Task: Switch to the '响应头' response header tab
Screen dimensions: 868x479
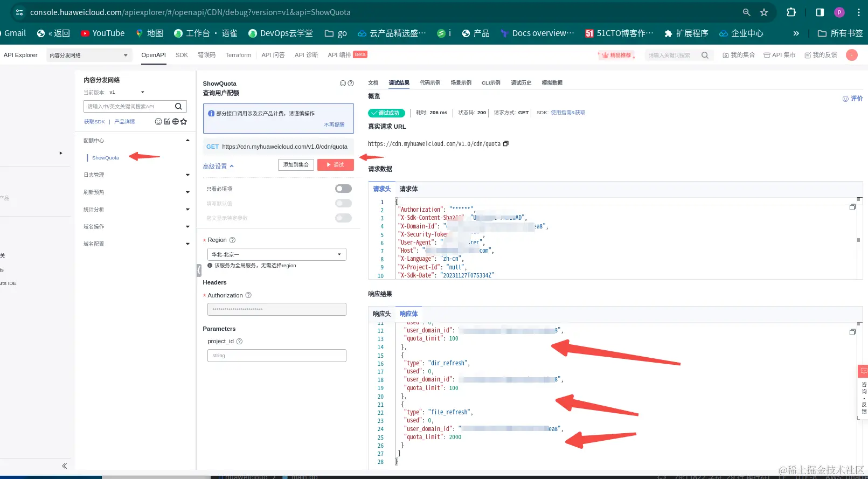Action: tap(382, 314)
